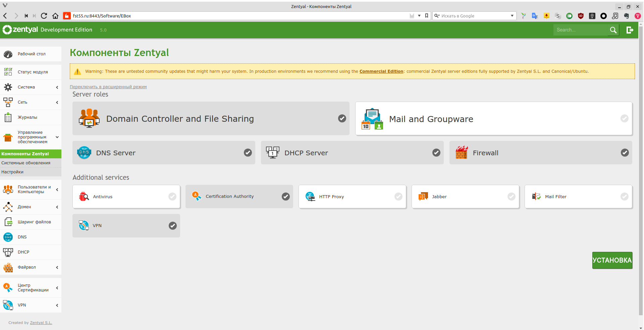Viewport: 644px width, 330px height.
Task: Toggle the Antivirus checkmark
Action: pyautogui.click(x=172, y=197)
